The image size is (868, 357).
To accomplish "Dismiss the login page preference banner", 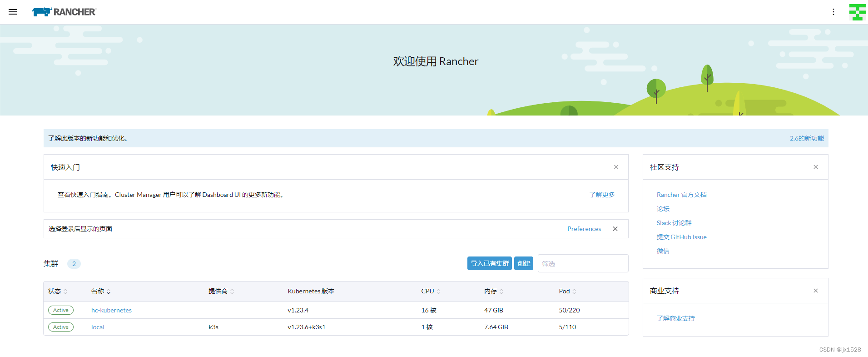I will (615, 229).
